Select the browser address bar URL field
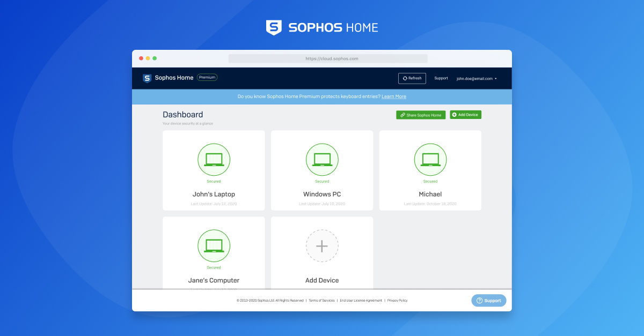Screen dimensions: 644x336 point(328,58)
